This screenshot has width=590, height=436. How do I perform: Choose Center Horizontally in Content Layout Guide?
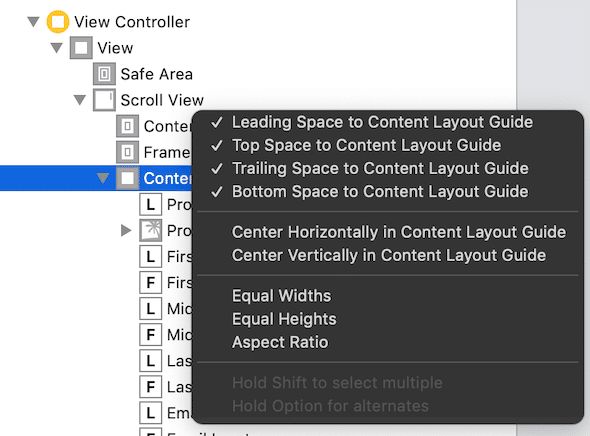pos(388,232)
